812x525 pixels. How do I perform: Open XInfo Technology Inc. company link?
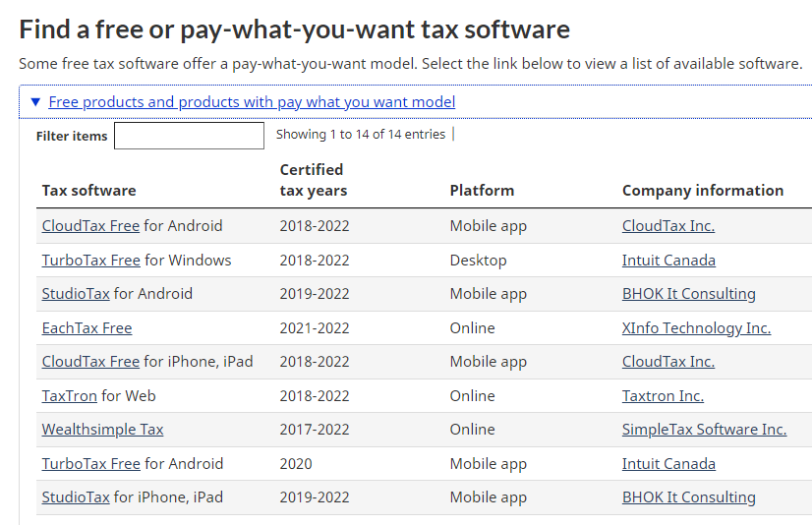(697, 327)
